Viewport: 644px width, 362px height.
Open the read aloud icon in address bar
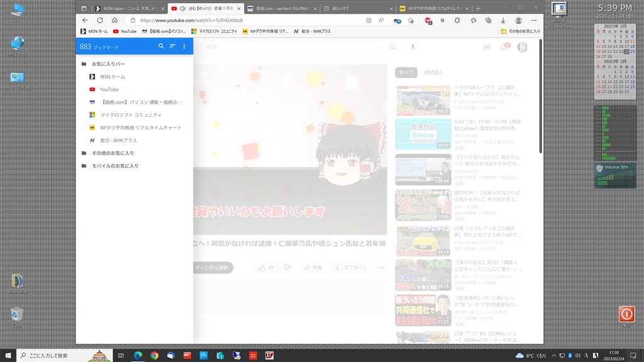pos(381,20)
